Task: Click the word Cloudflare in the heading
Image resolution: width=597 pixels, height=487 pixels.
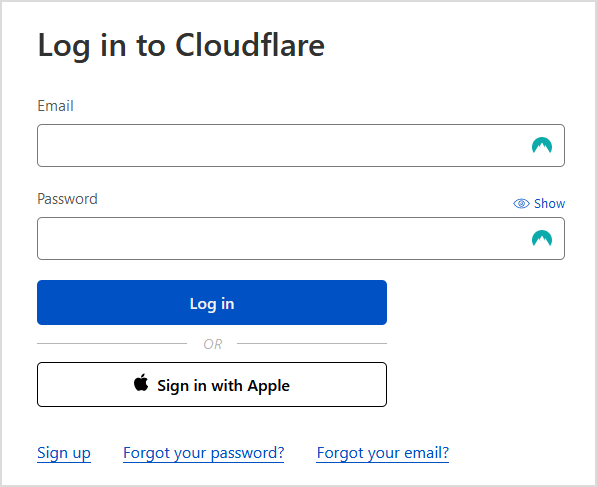Action: [250, 45]
